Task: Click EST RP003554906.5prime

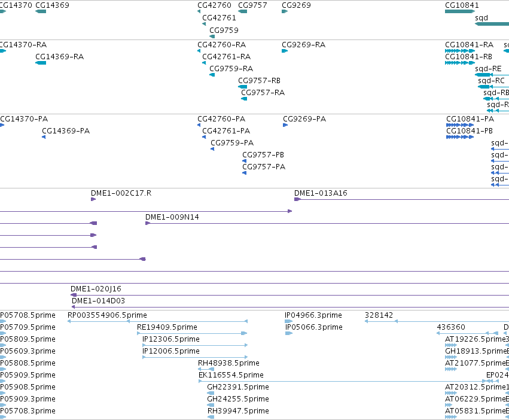Action: [107, 315]
